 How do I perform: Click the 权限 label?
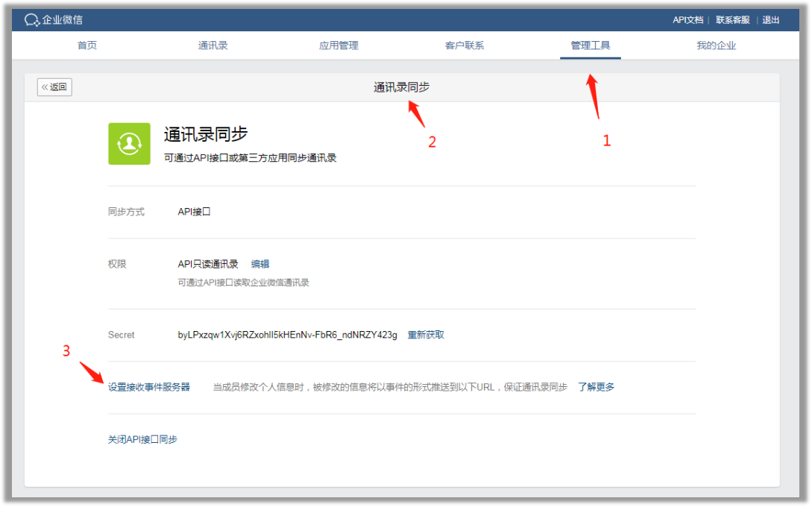point(117,264)
